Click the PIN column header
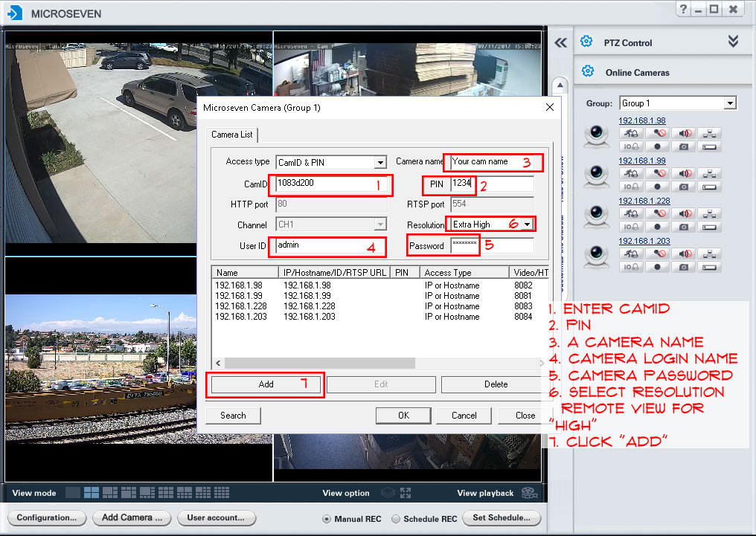Screen dimensions: 756x536 (405, 273)
